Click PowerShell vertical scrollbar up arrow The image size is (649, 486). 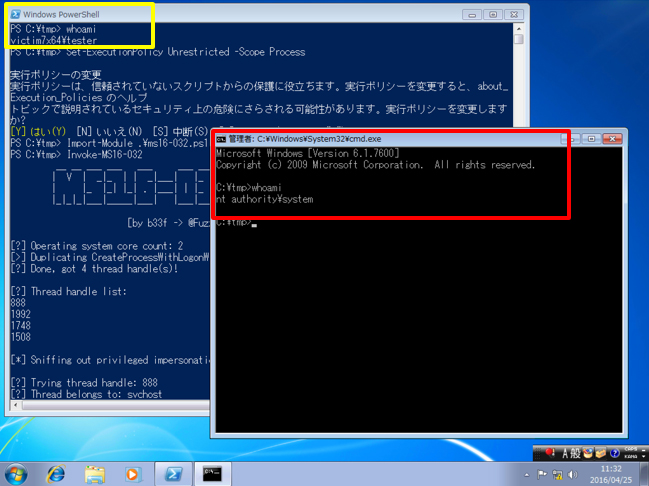519,29
